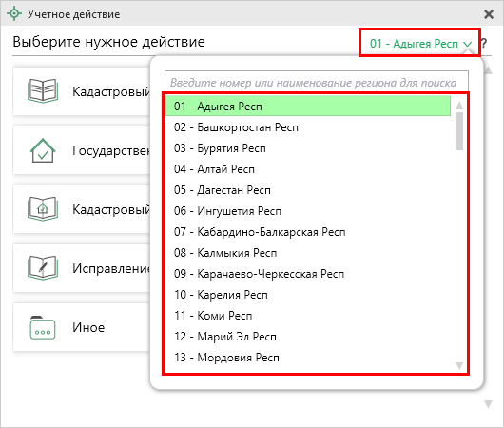This screenshot has height=428, width=504.
Task: Click the region list scrollbar up arrow
Action: 459,105
